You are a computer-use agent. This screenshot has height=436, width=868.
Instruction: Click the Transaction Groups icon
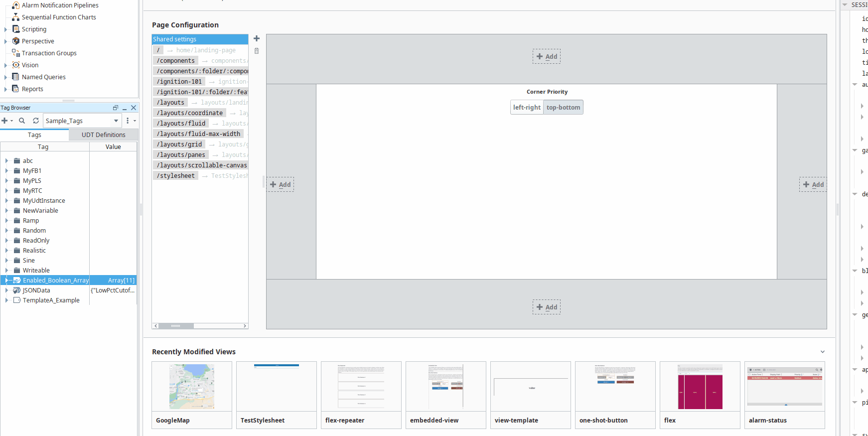16,53
